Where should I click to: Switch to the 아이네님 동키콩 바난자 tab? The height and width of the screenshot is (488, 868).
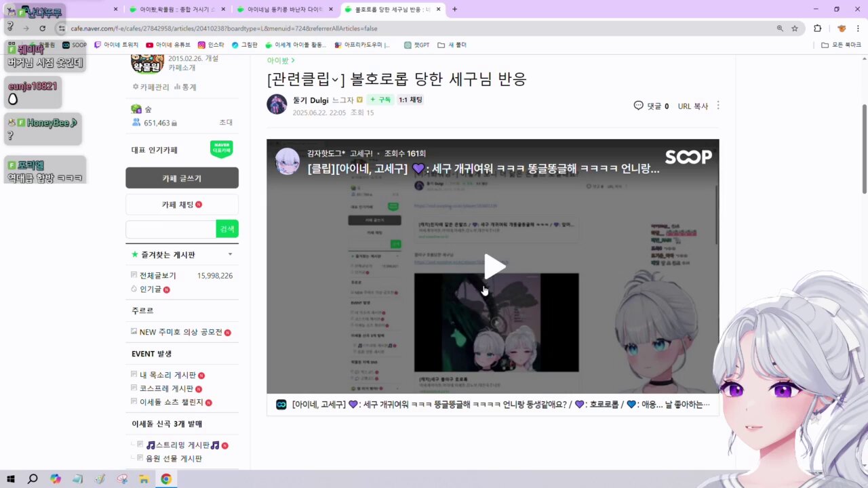pyautogui.click(x=285, y=9)
